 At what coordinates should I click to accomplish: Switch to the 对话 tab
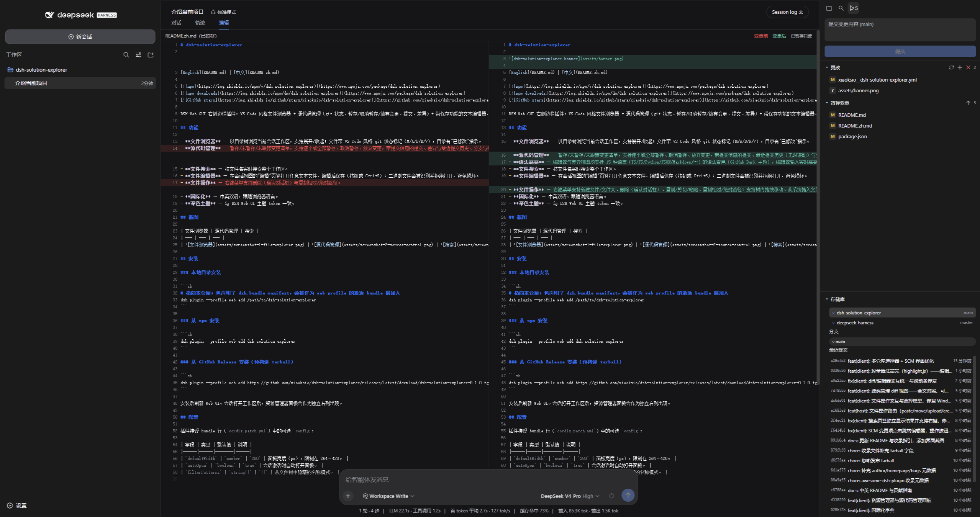[176, 23]
